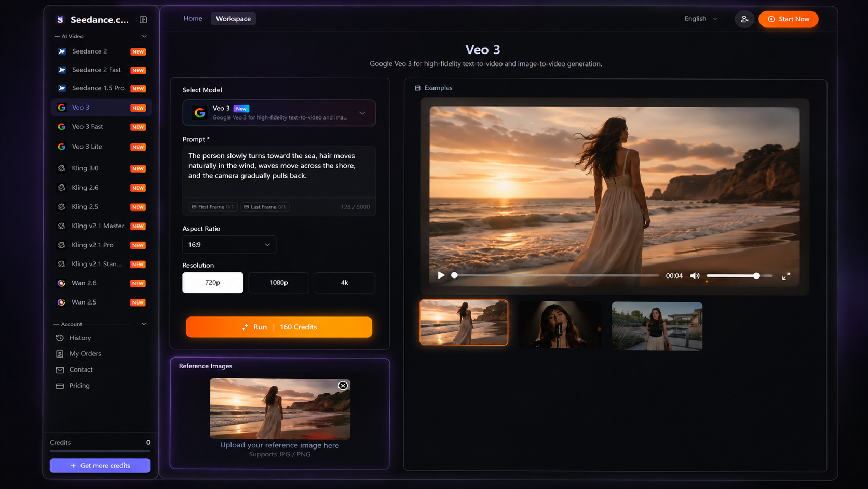Switch to the Workspace tab
Screen dimensions: 868x489
click(233, 19)
